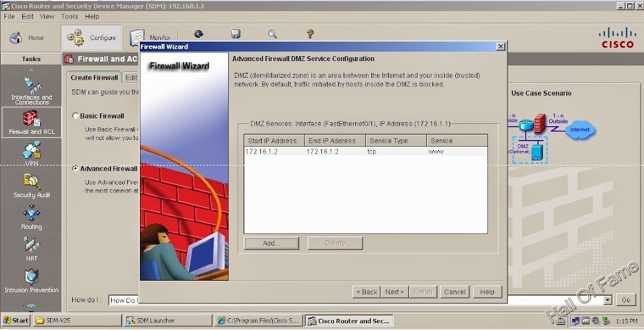
Task: Close the Firewall Wizard dialog
Action: pos(501,47)
